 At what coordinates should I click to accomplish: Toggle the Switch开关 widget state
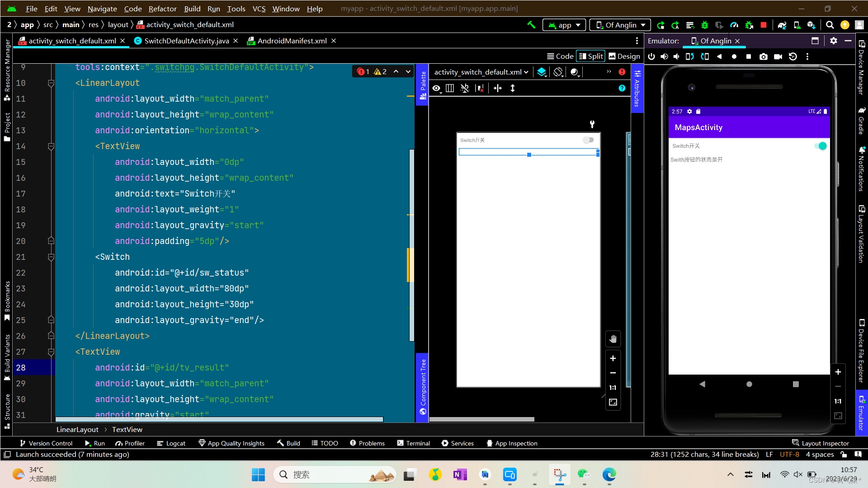(x=821, y=145)
